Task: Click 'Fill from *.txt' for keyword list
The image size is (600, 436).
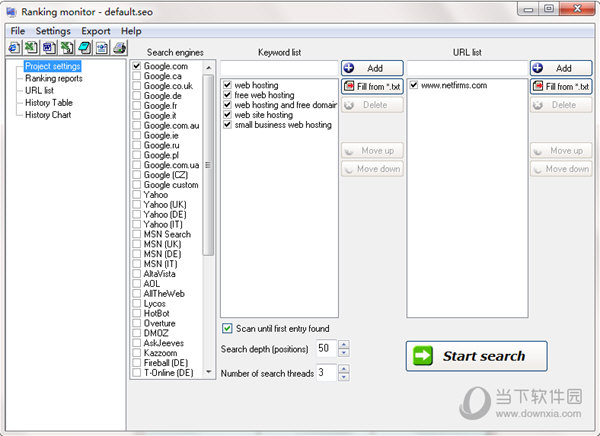Action: coord(372,87)
